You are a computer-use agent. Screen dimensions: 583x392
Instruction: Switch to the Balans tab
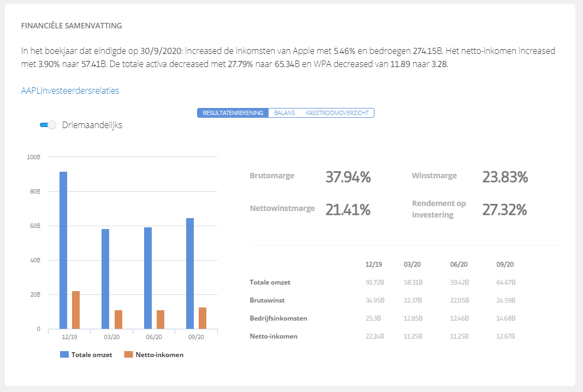284,113
